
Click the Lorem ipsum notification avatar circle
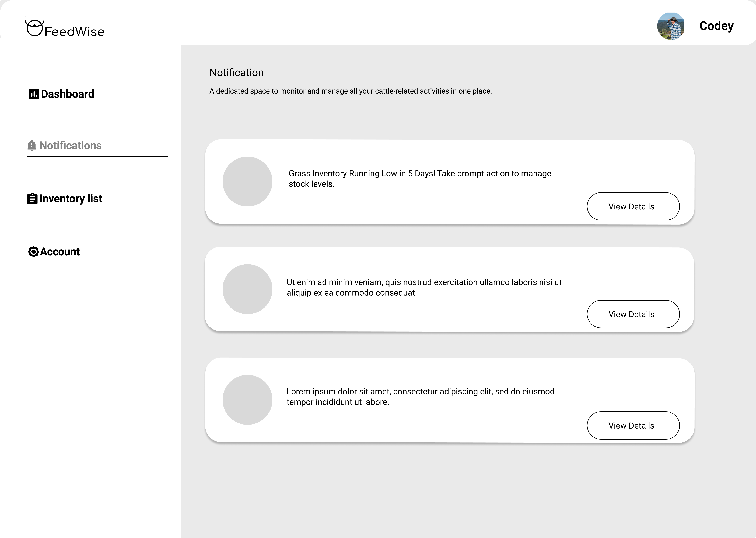247,400
